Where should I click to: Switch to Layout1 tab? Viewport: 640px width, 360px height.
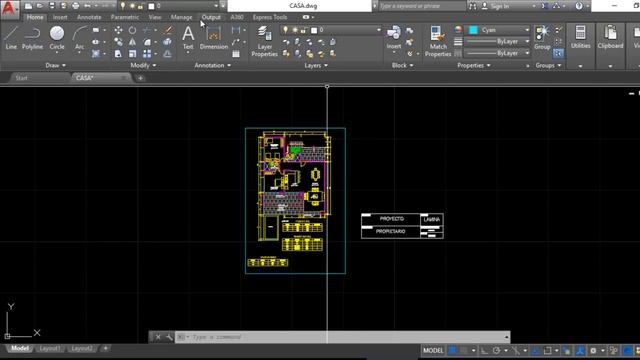(x=50, y=349)
